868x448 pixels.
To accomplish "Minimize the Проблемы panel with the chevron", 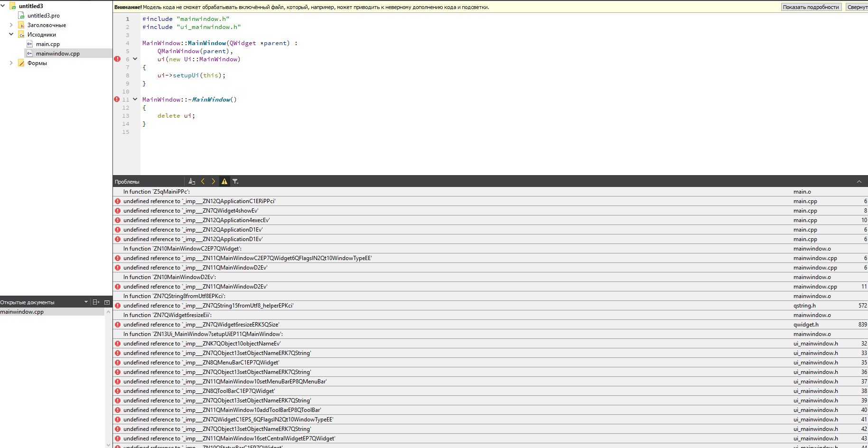I will 859,181.
